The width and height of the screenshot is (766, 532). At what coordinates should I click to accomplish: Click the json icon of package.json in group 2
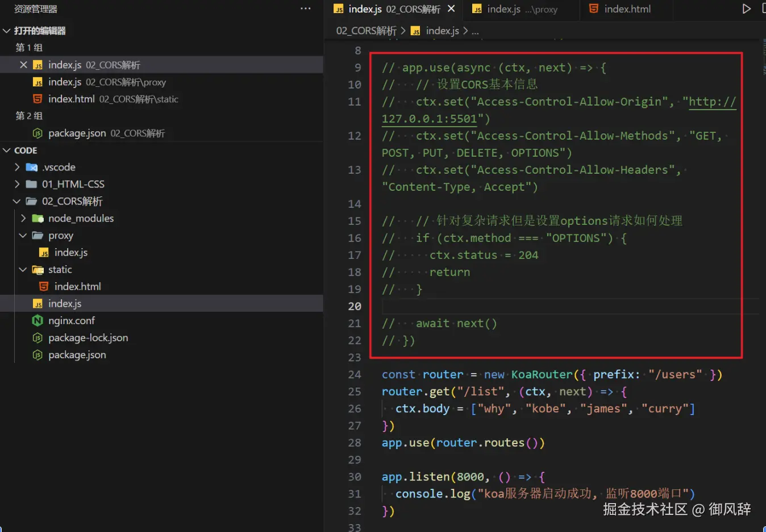tap(38, 133)
